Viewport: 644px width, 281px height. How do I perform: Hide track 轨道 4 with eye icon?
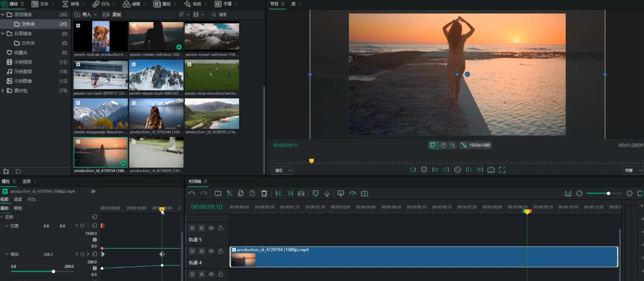pyautogui.click(x=211, y=251)
